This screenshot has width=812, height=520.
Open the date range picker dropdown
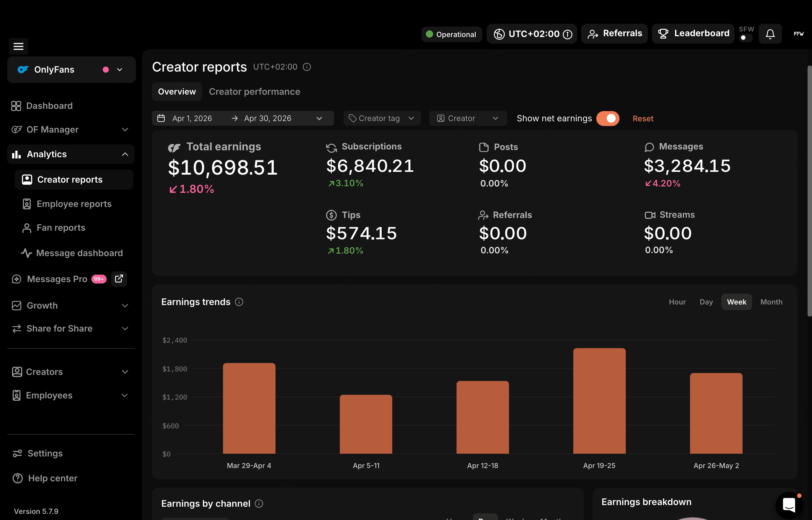pyautogui.click(x=243, y=118)
